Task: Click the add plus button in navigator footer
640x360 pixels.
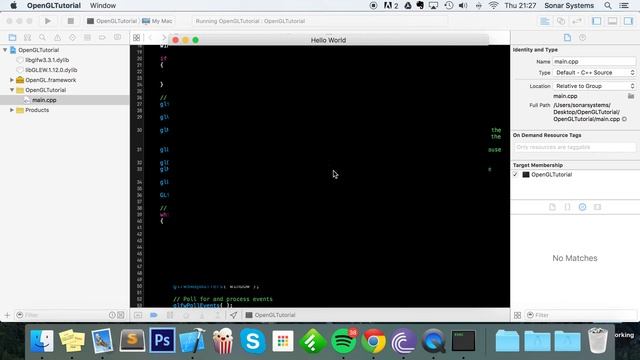Action: click(7, 315)
